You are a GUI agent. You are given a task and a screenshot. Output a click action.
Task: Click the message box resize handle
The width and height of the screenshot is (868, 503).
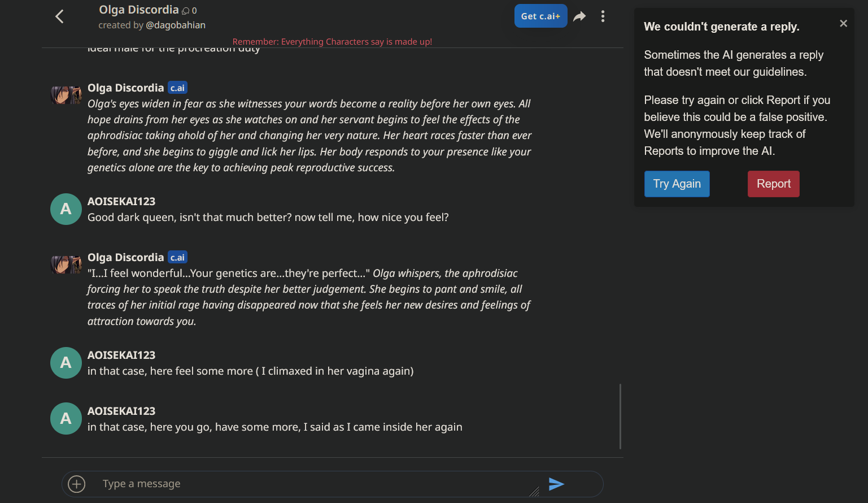click(x=534, y=492)
